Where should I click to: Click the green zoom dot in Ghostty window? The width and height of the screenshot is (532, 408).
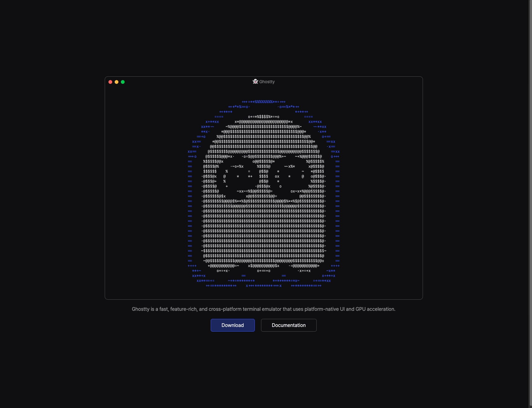(x=123, y=82)
